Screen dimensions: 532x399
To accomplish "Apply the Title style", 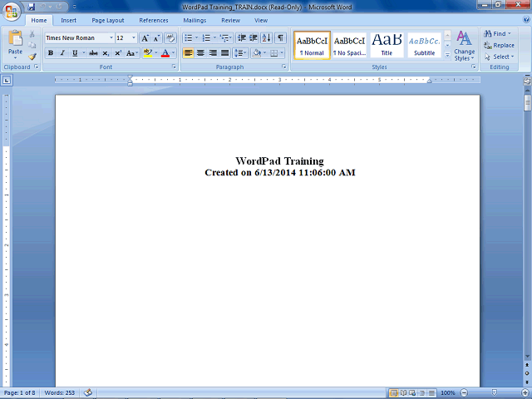I will coord(387,46).
